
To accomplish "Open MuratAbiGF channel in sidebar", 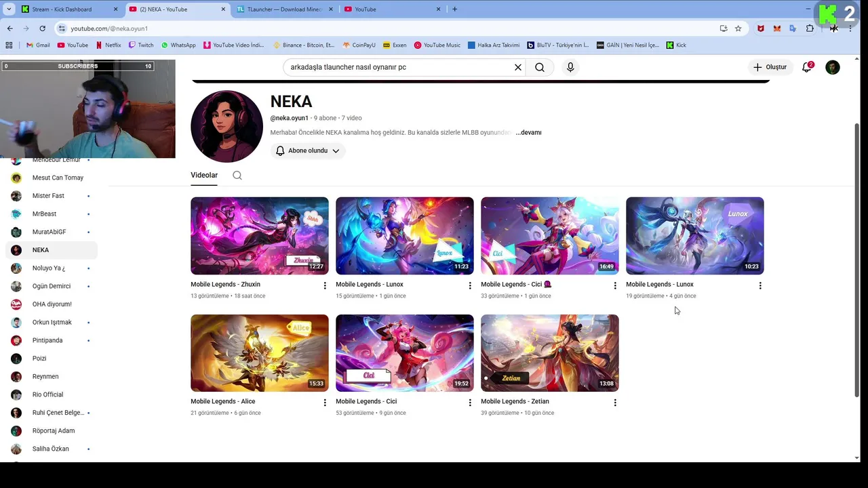I will pyautogui.click(x=51, y=232).
